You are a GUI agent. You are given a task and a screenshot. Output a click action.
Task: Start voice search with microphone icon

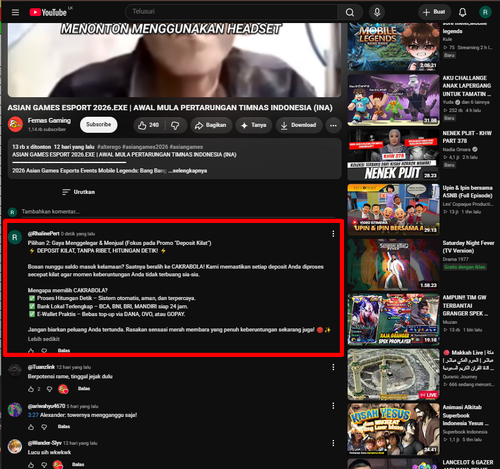click(x=377, y=12)
